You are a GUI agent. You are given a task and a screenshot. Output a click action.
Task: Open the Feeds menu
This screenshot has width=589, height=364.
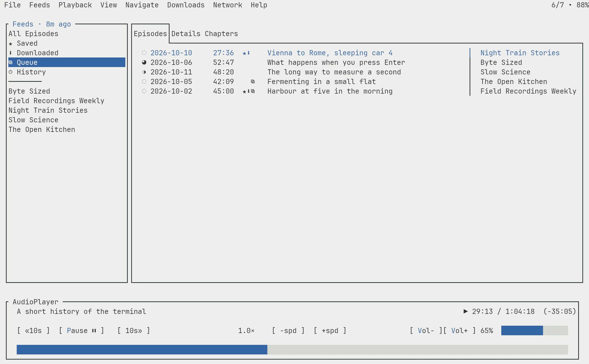coord(40,5)
